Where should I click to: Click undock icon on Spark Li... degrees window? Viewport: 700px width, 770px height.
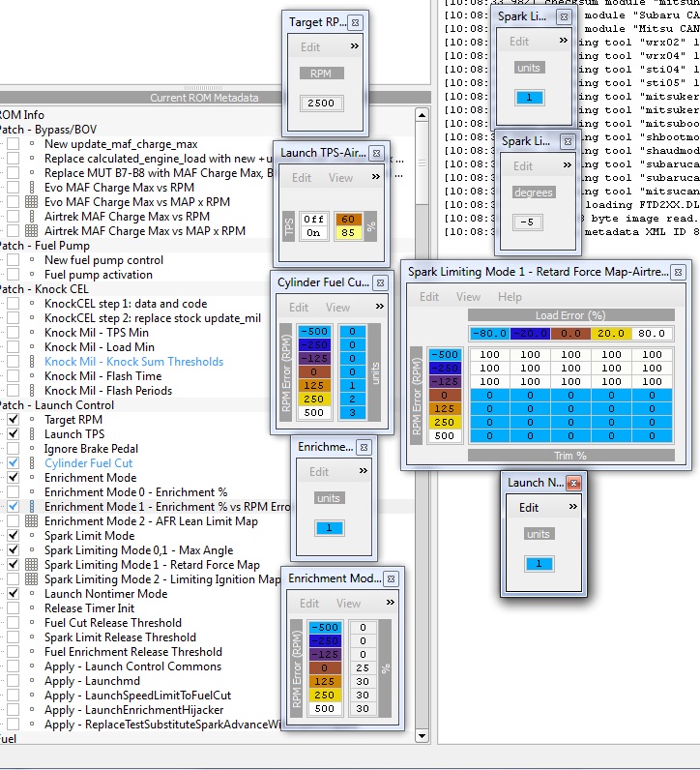click(568, 142)
